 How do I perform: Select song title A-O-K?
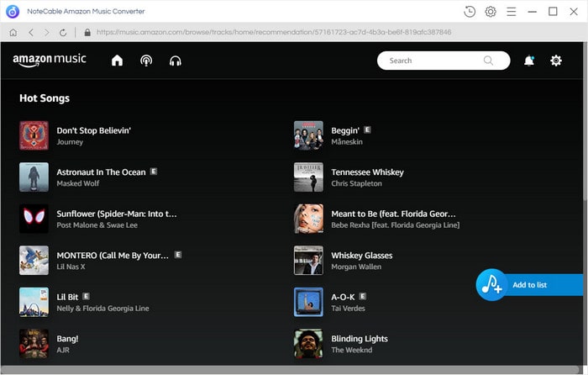coord(343,297)
